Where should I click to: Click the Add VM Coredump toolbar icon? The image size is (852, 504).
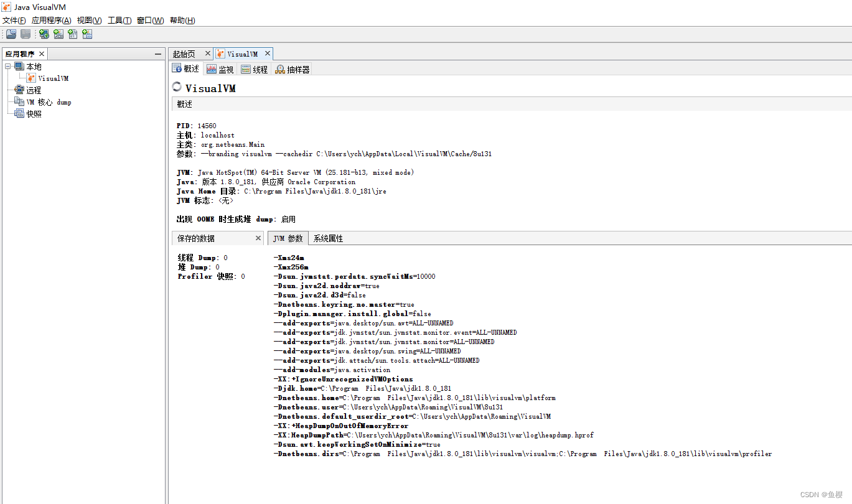[73, 34]
